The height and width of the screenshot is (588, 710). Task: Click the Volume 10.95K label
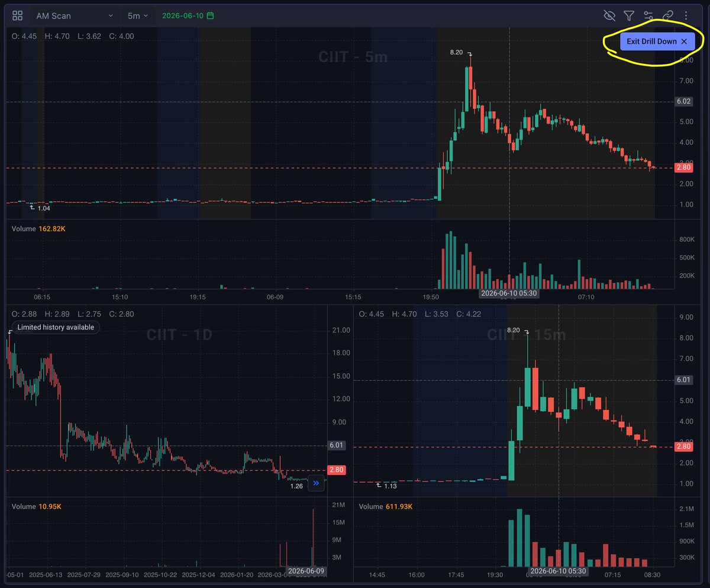click(x=36, y=506)
